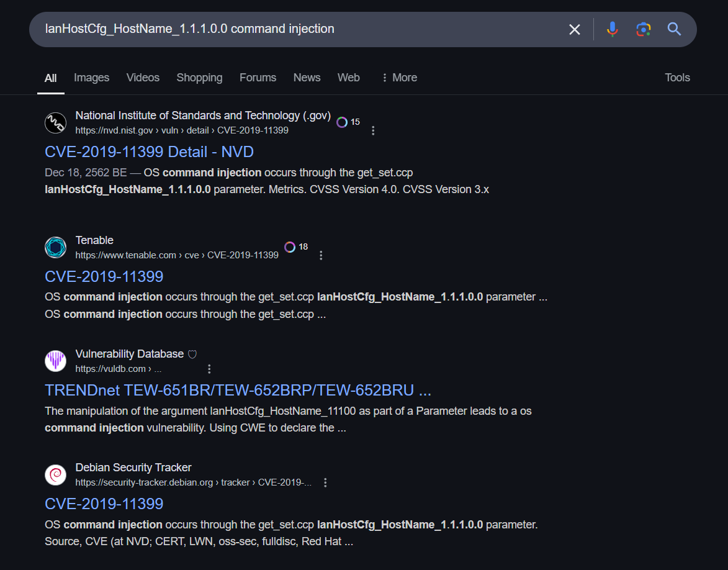
Task: Switch to the Forums tab
Action: [x=258, y=78]
